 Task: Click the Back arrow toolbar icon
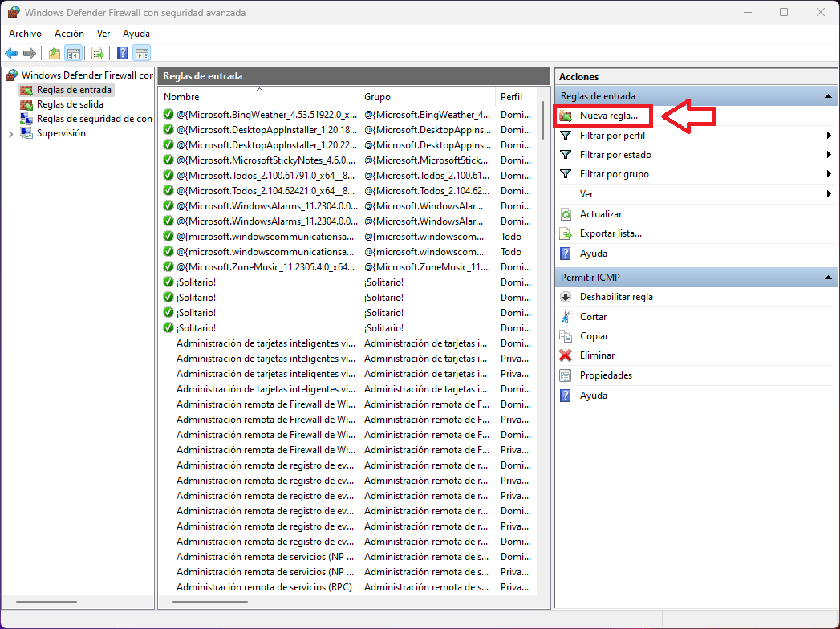tap(11, 53)
